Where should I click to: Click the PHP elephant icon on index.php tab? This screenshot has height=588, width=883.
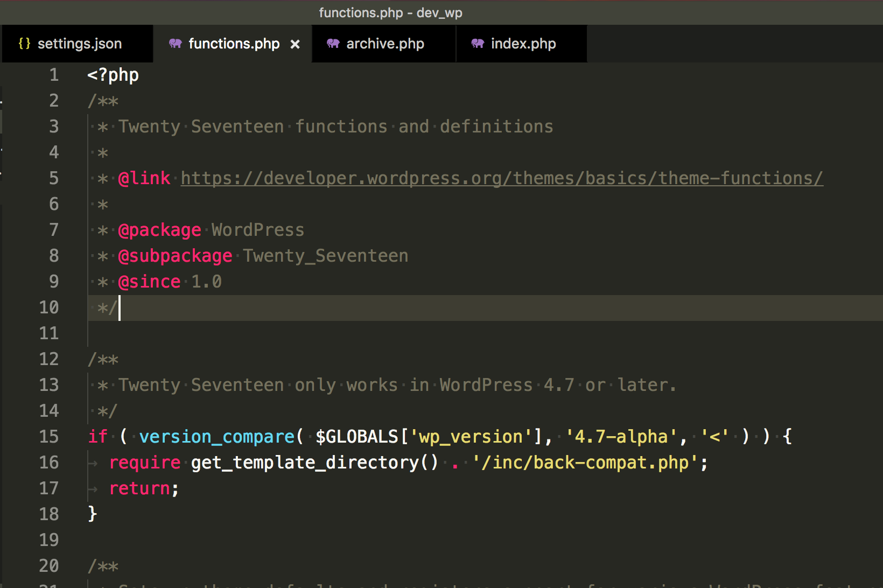click(477, 44)
